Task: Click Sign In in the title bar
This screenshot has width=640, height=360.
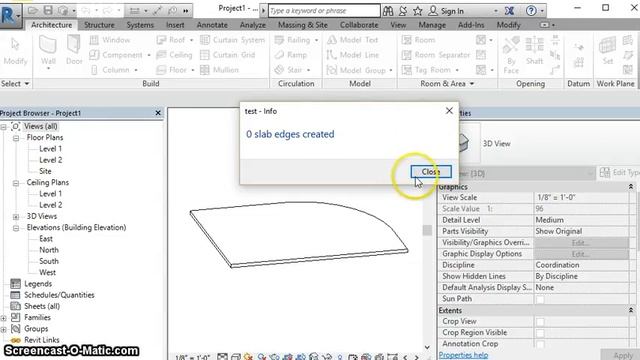Action: click(452, 11)
